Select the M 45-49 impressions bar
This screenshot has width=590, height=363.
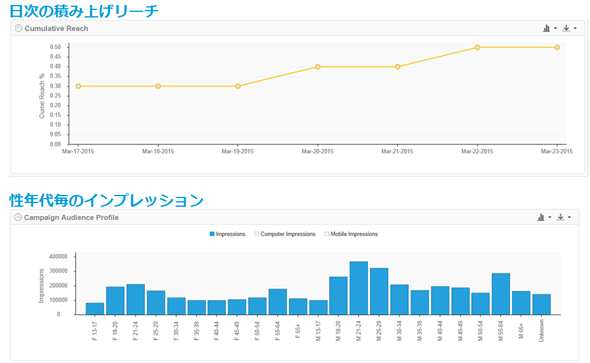pyautogui.click(x=460, y=301)
